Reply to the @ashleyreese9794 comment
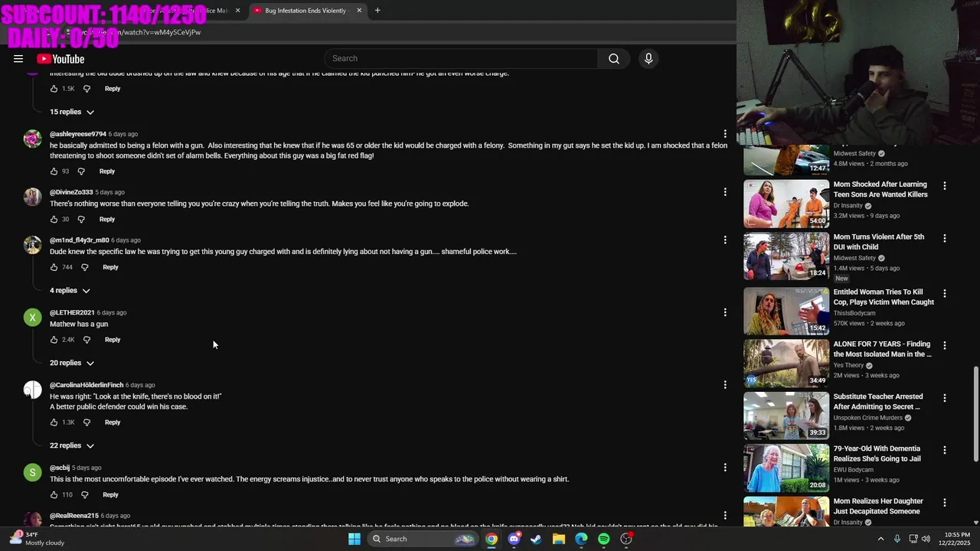980x551 pixels. coord(107,171)
